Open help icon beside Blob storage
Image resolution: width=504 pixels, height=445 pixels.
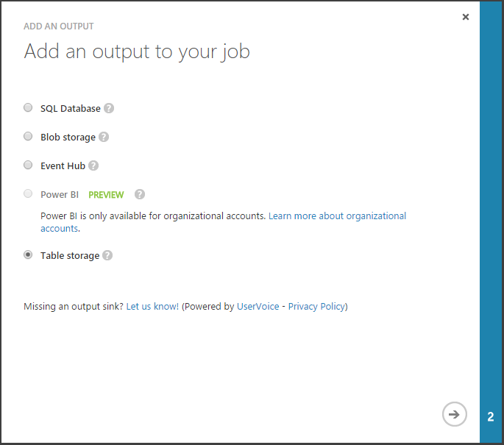[104, 137]
